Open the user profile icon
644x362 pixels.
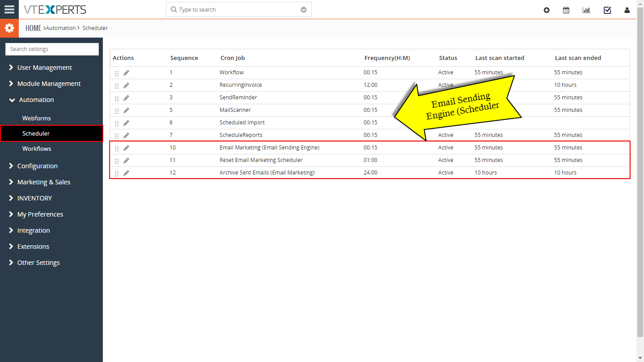[x=627, y=10]
